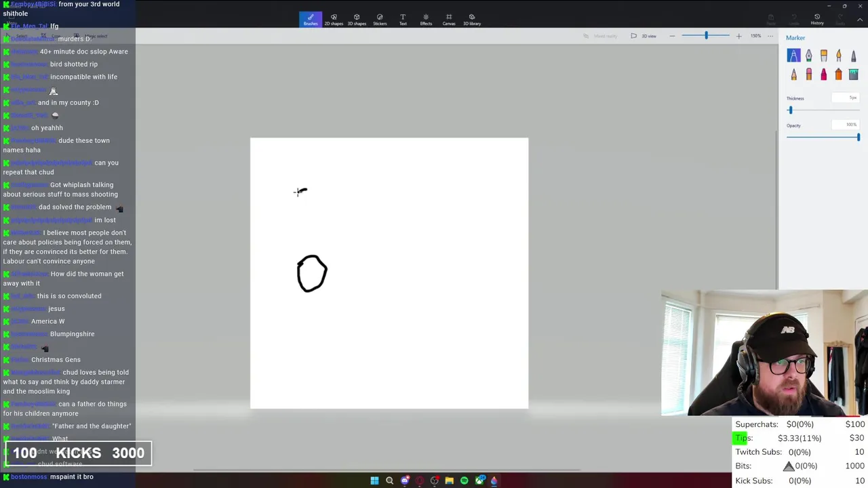The height and width of the screenshot is (488, 868).
Task: Select the Fill bucket tool
Action: click(854, 75)
